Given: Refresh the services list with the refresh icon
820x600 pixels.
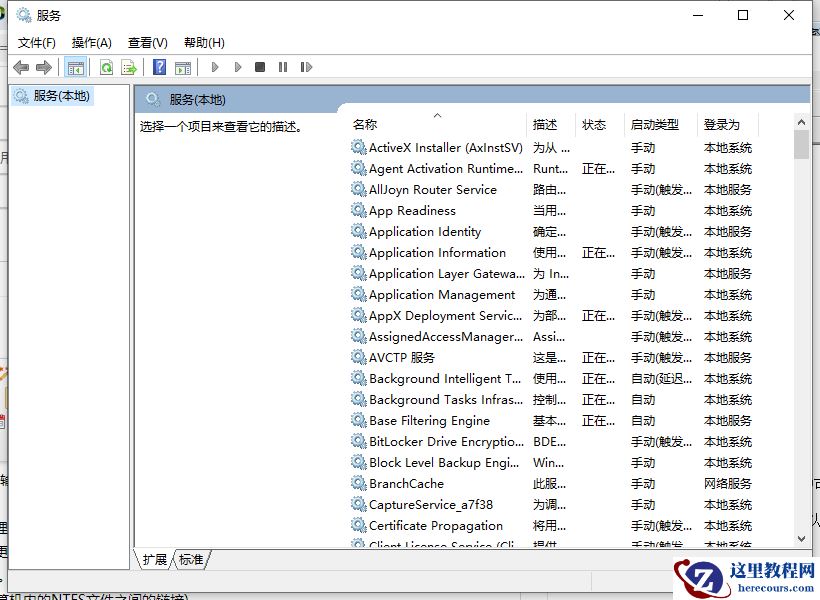Looking at the screenshot, I should 107,67.
